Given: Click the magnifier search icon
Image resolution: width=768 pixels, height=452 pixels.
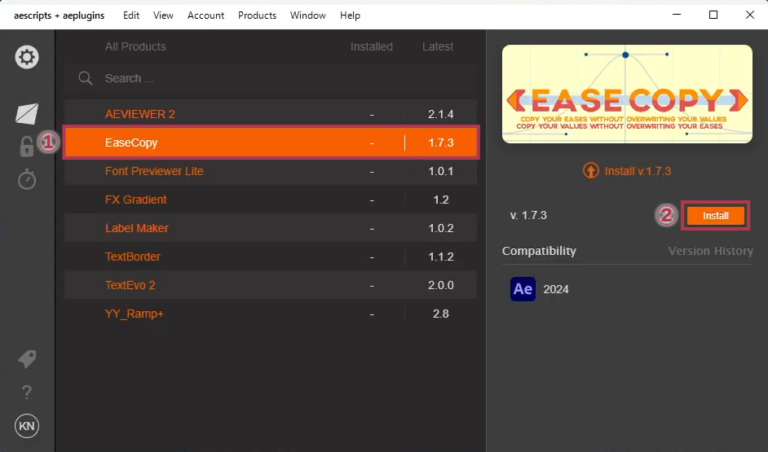Looking at the screenshot, I should click(86, 78).
